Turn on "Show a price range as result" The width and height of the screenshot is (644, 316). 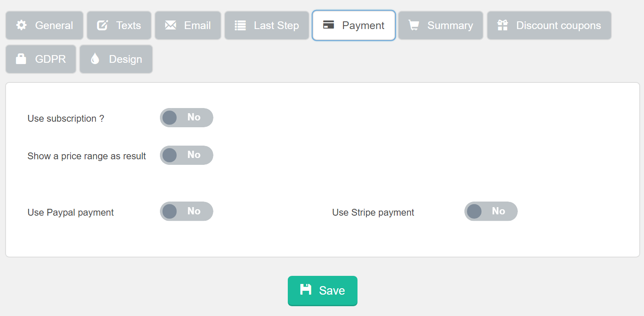coord(186,155)
